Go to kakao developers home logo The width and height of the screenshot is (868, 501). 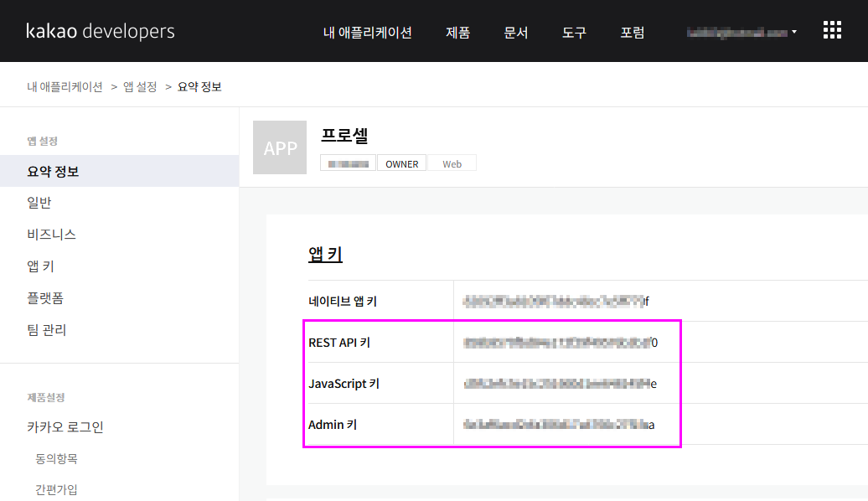point(101,31)
